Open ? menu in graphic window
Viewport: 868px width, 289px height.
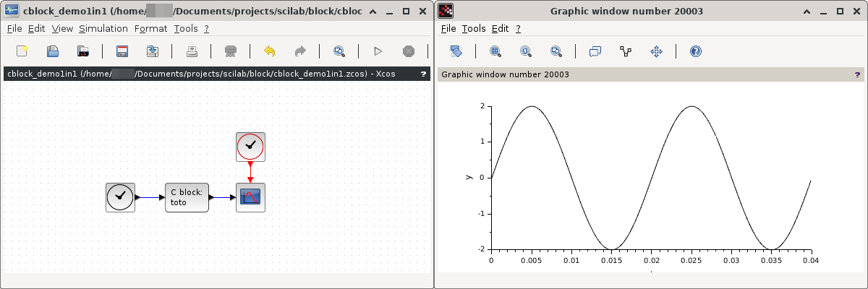[518, 29]
